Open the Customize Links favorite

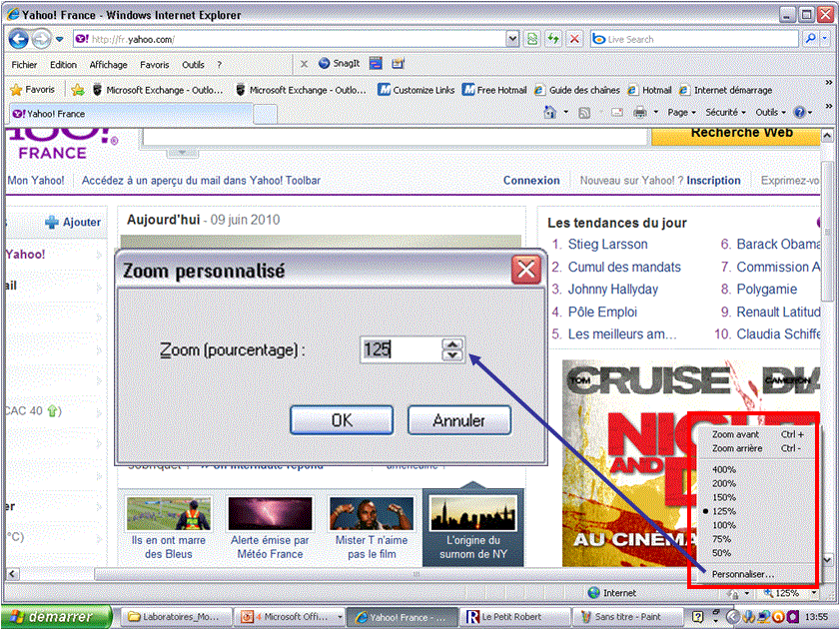pyautogui.click(x=416, y=90)
